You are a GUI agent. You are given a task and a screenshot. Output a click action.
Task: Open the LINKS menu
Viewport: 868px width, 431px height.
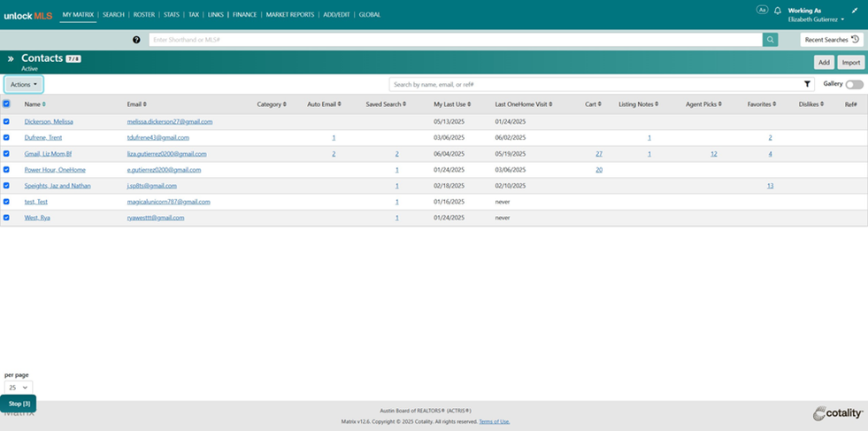point(216,15)
